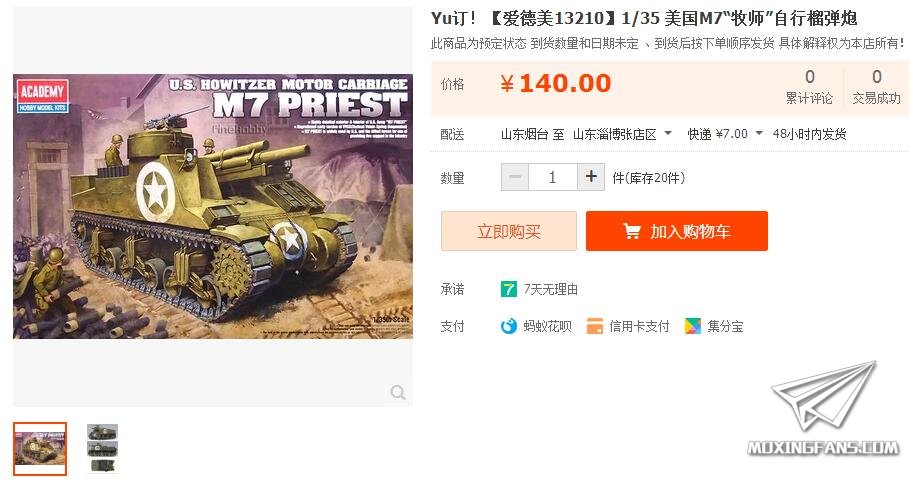Select the second model views thumbnail
This screenshot has height=483, width=909.
[x=103, y=449]
